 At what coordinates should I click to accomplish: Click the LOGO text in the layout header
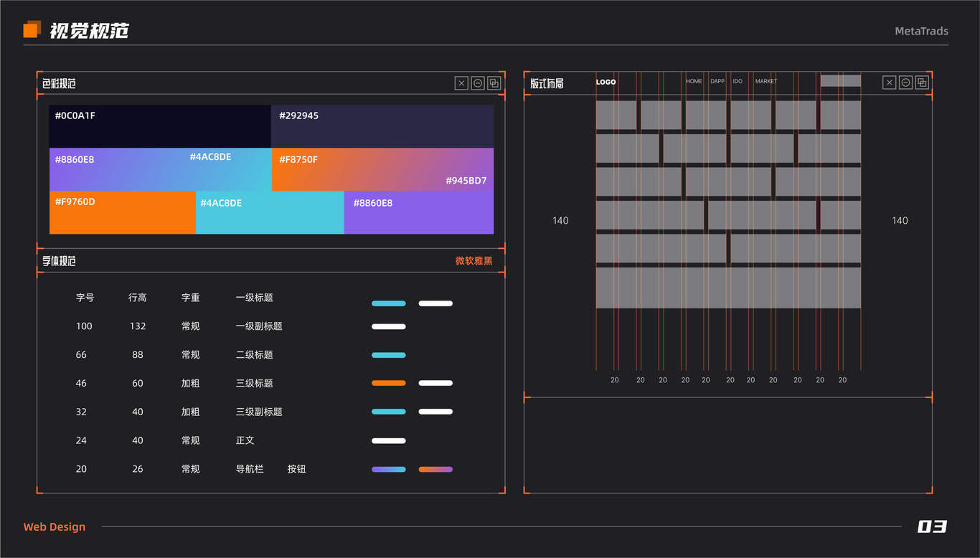click(606, 82)
